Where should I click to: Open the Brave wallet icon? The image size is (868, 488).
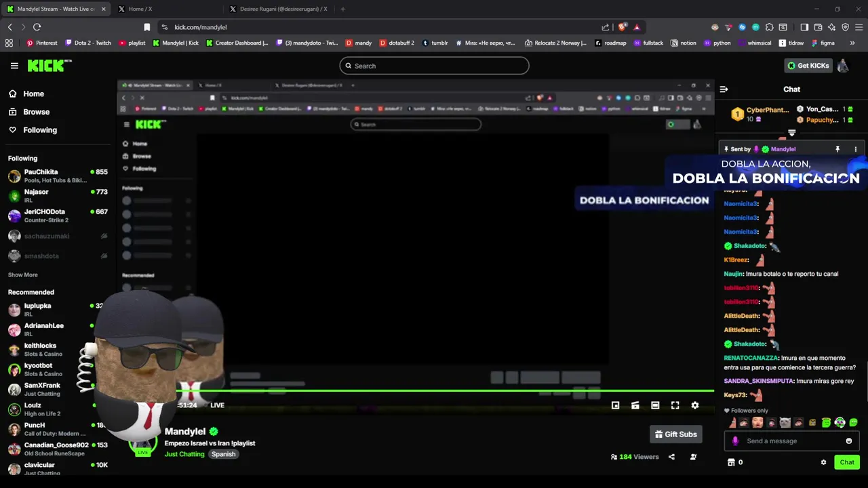pos(818,27)
